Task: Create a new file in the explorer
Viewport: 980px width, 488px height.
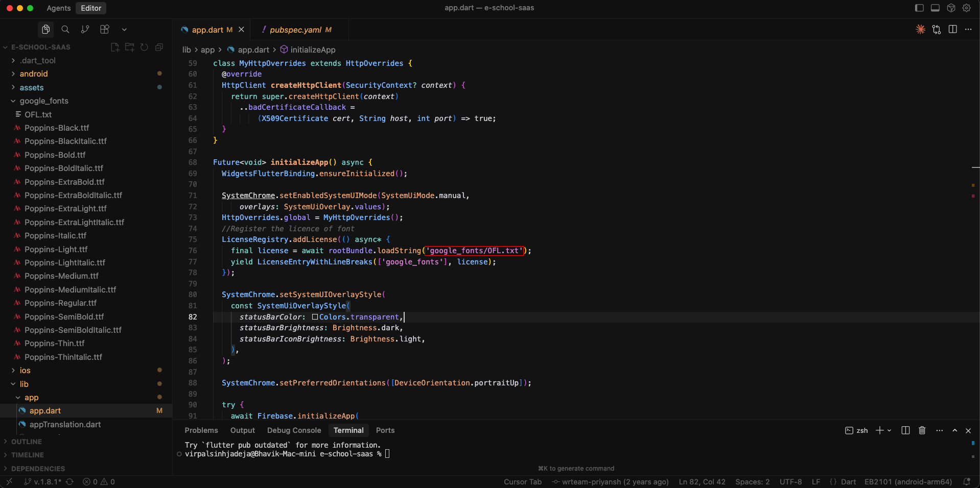Action: (x=115, y=47)
